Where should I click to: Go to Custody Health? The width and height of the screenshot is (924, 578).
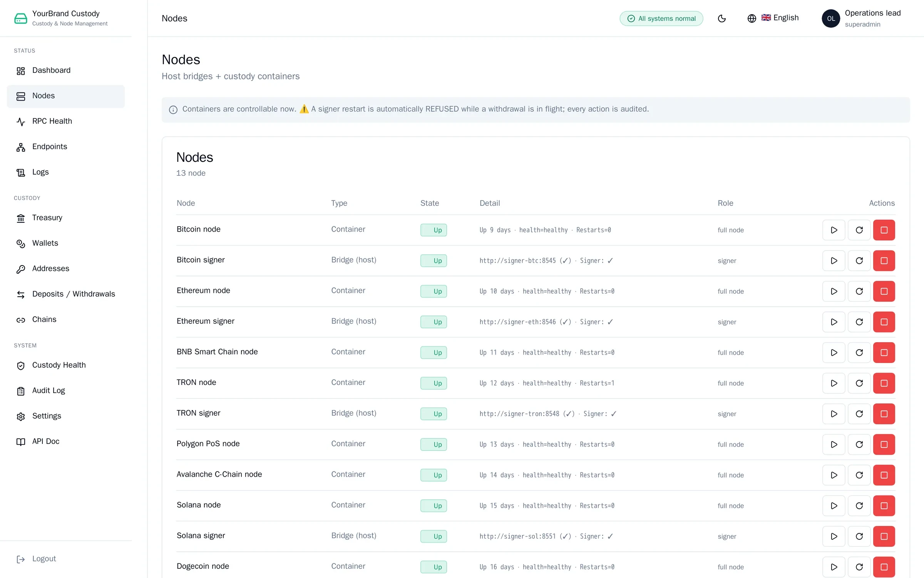pyautogui.click(x=66, y=365)
